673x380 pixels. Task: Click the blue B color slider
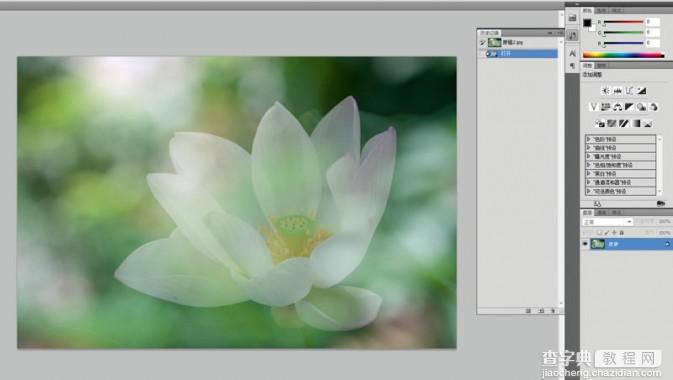click(x=623, y=43)
